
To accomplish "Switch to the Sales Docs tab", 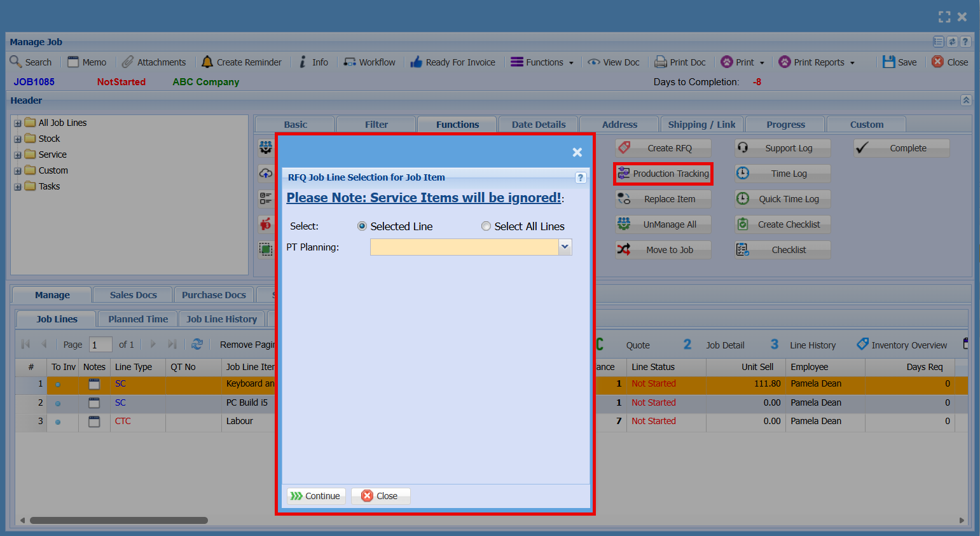I will point(133,295).
